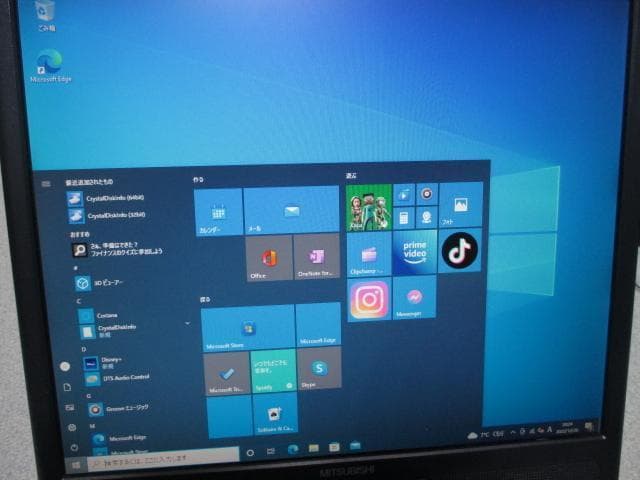640x480 pixels.
Task: Click the Windows Start button on taskbar
Action: coord(76,464)
